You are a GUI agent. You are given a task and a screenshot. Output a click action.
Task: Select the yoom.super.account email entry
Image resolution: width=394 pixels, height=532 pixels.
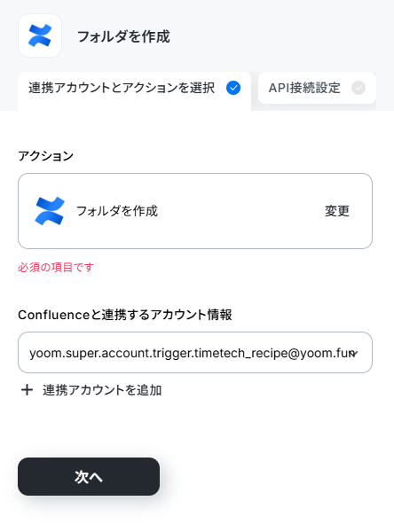(191, 353)
